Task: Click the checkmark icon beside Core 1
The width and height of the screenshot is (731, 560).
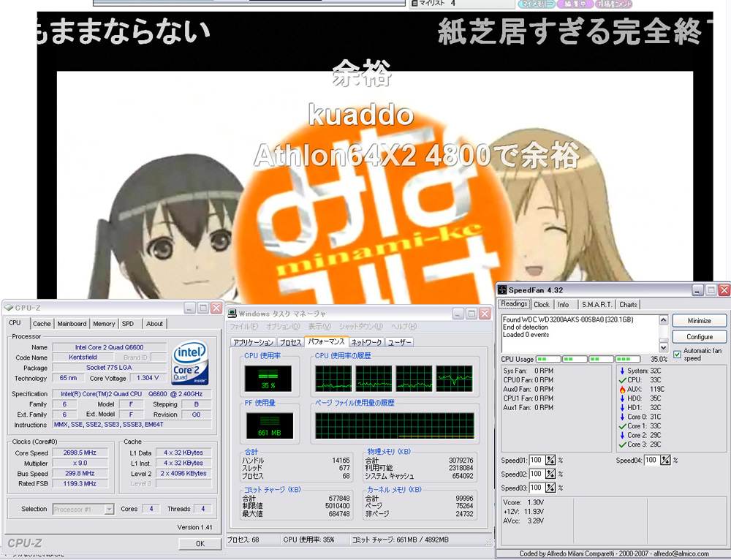Action: tap(622, 426)
